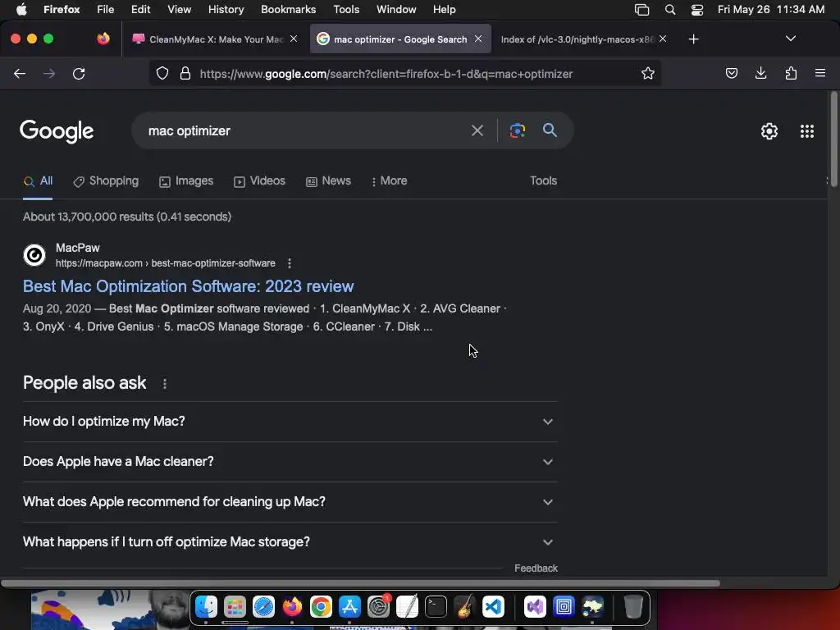Open Google quick settings gear

coord(769,131)
